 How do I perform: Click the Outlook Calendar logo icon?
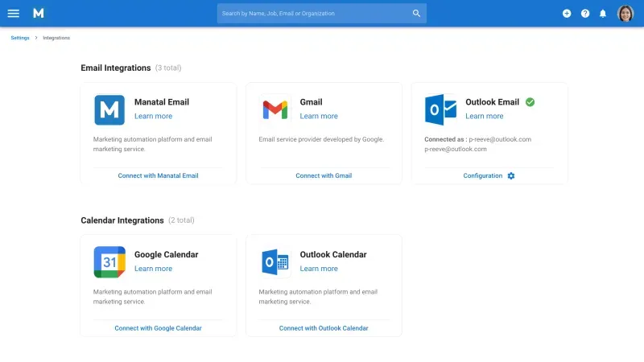[x=275, y=262]
